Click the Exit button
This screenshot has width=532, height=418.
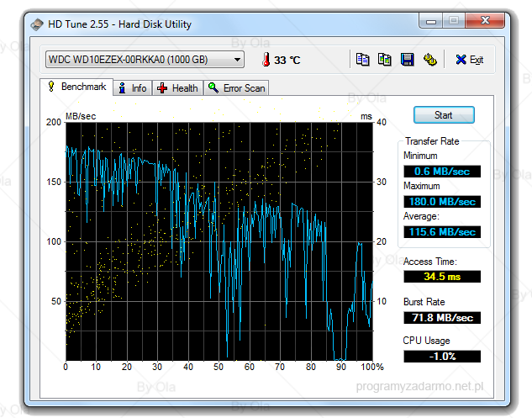(x=470, y=60)
